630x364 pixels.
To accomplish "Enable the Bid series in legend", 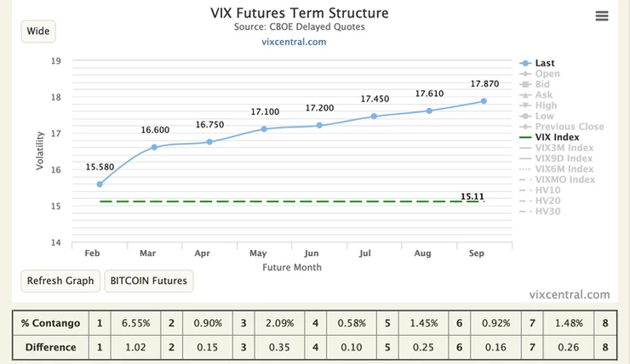I will click(544, 84).
